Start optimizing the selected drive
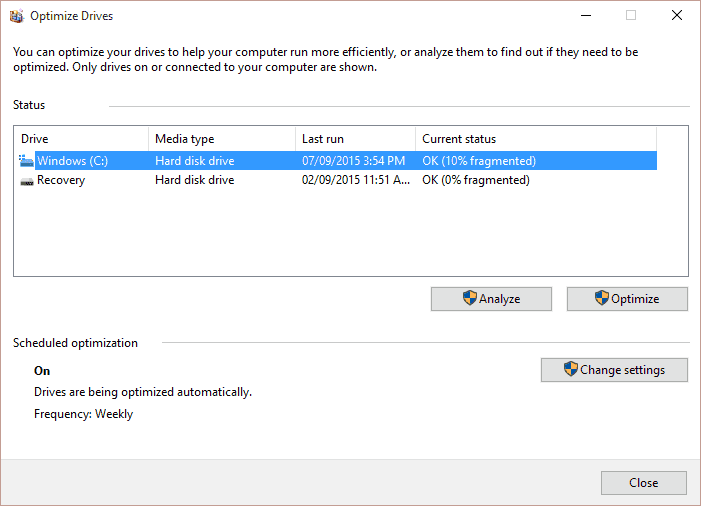701x506 pixels. coord(627,299)
